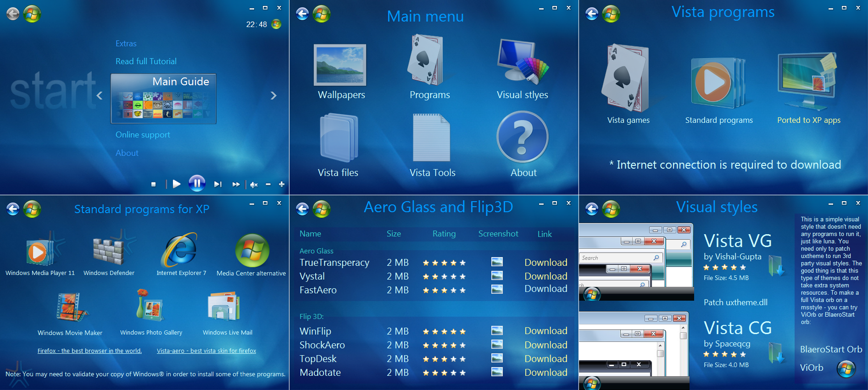Download TopDesk
Viewport: 868px width, 390px height.
[x=546, y=358]
